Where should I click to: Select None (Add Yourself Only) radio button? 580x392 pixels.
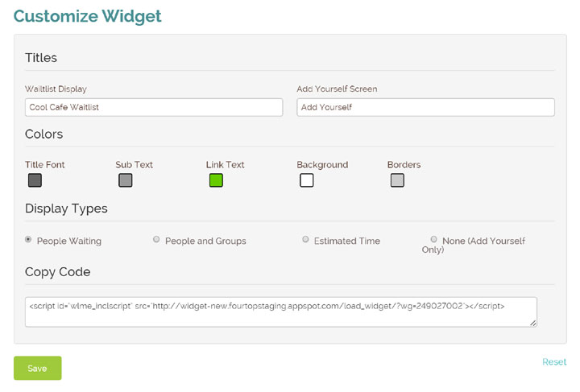(x=434, y=239)
